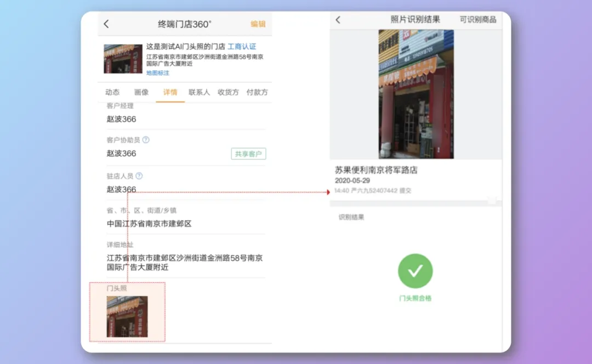Screen dimensions: 592x364
Task: Select 赵波366 under 驻店人员
Action: [x=121, y=189]
